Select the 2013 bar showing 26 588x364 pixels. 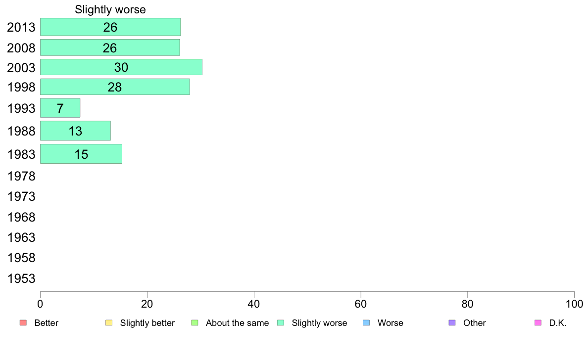tap(110, 27)
